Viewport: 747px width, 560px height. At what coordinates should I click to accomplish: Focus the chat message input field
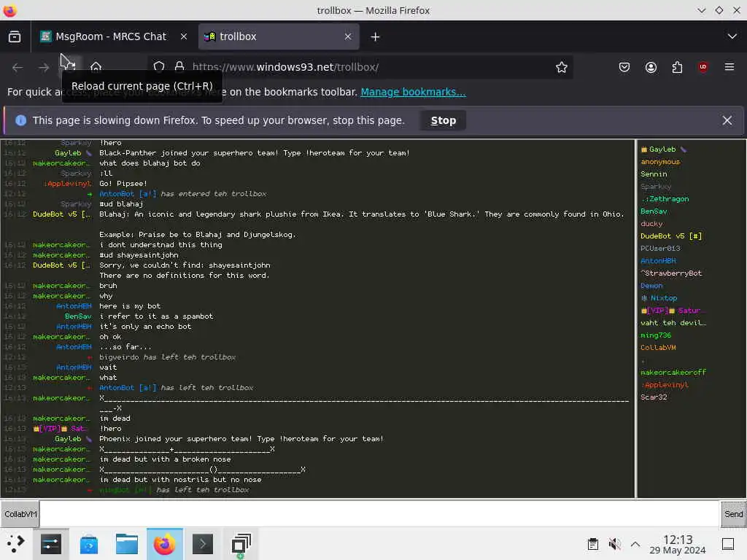[379, 514]
